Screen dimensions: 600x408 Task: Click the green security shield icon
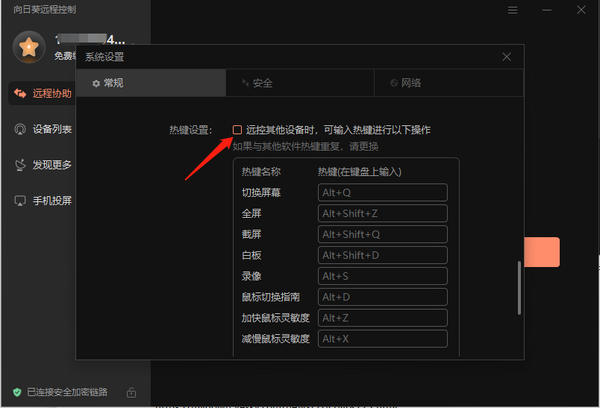click(17, 392)
